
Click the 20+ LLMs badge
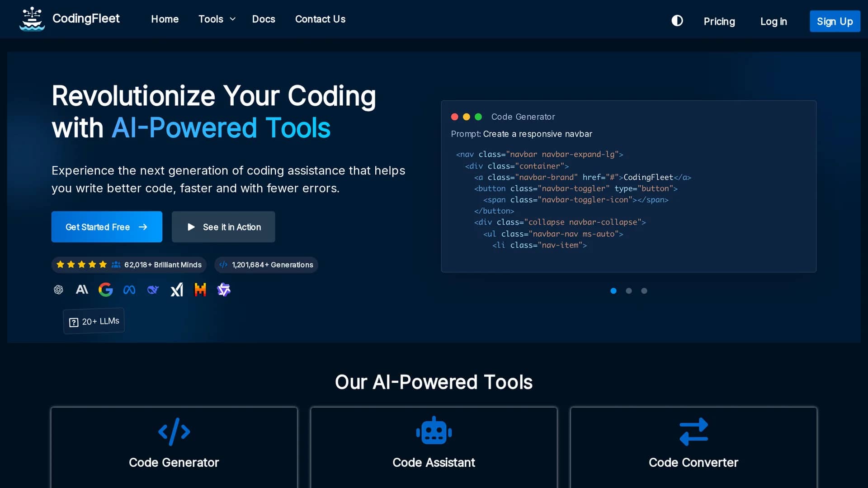[94, 321]
